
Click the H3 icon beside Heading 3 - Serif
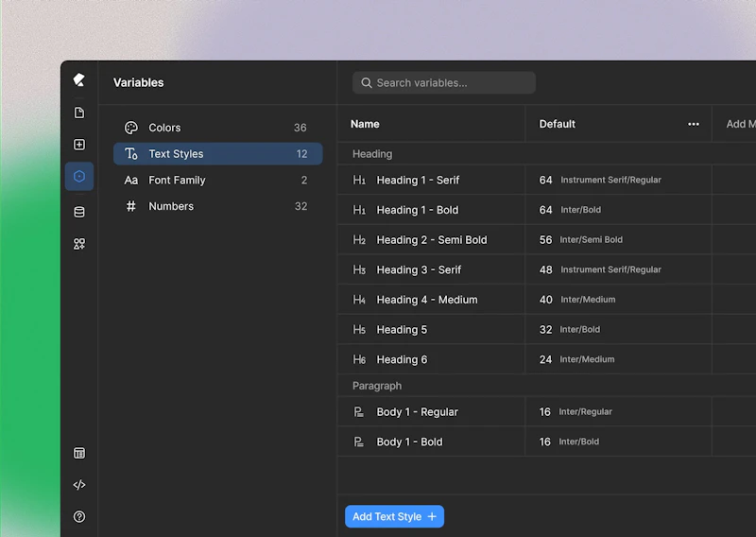point(359,269)
